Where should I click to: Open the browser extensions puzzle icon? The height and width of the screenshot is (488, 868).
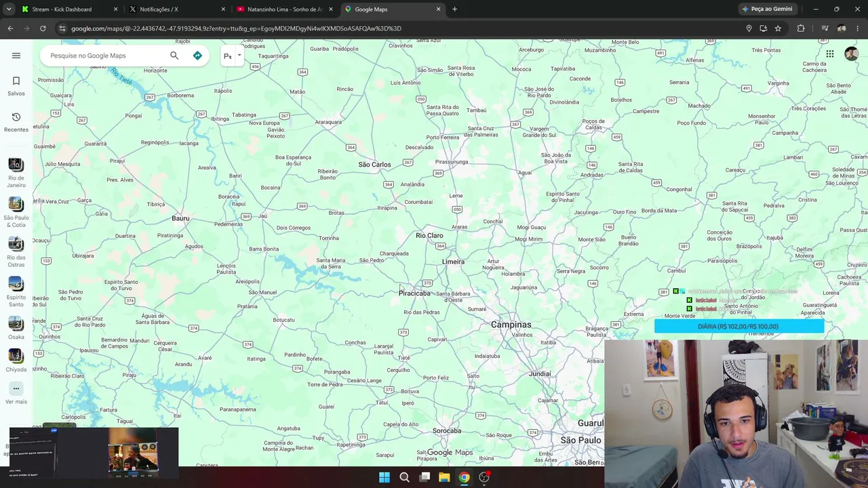coord(801,28)
